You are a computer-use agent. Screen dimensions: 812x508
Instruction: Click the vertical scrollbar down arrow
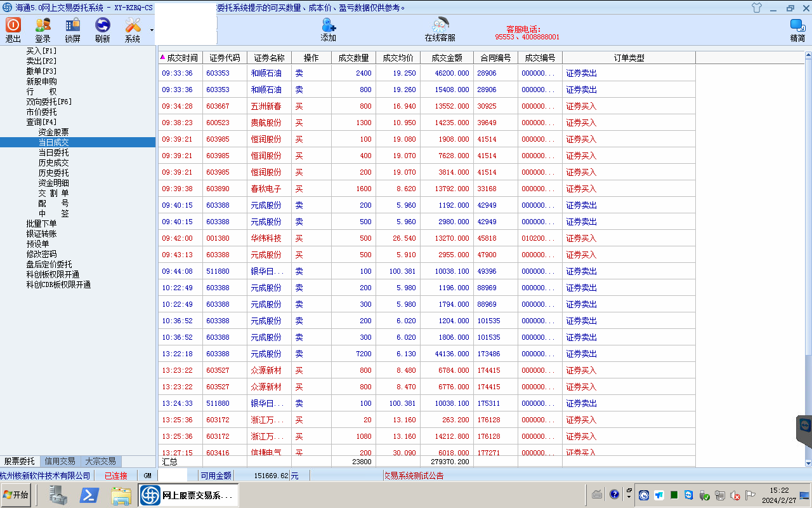808,463
